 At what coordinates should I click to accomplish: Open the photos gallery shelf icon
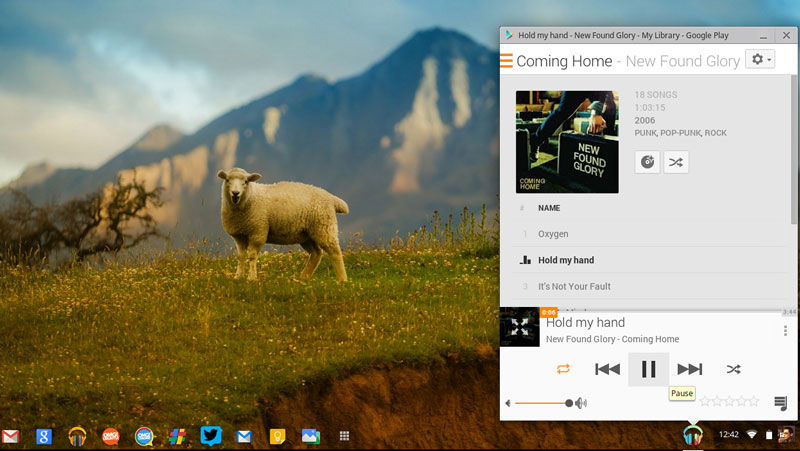click(x=311, y=436)
